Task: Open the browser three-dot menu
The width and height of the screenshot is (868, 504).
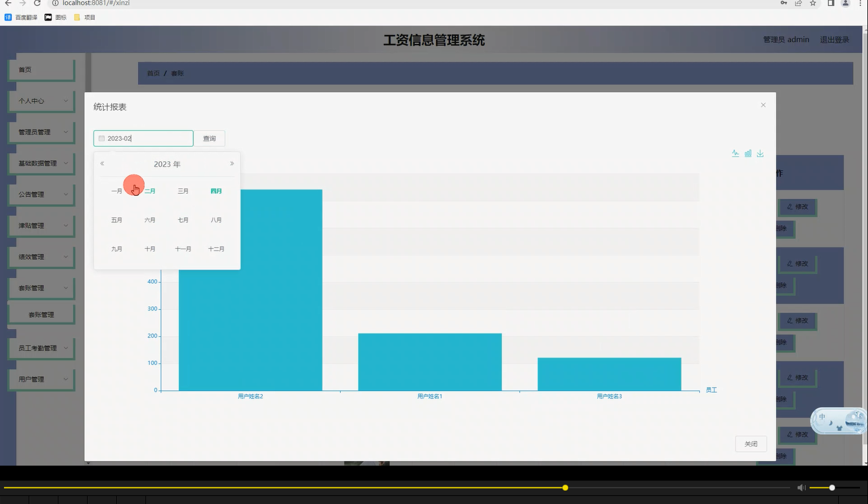Action: click(861, 3)
